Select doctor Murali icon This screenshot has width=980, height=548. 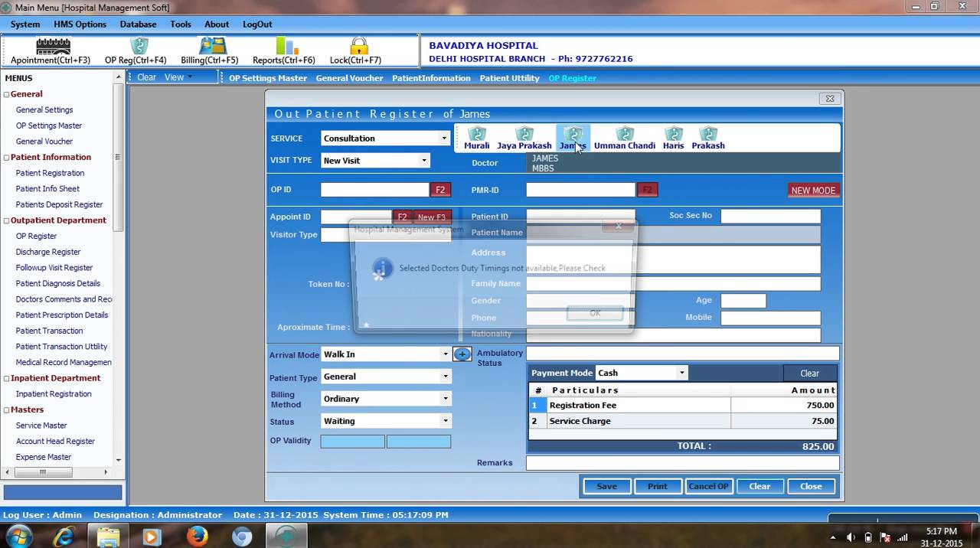coord(476,139)
